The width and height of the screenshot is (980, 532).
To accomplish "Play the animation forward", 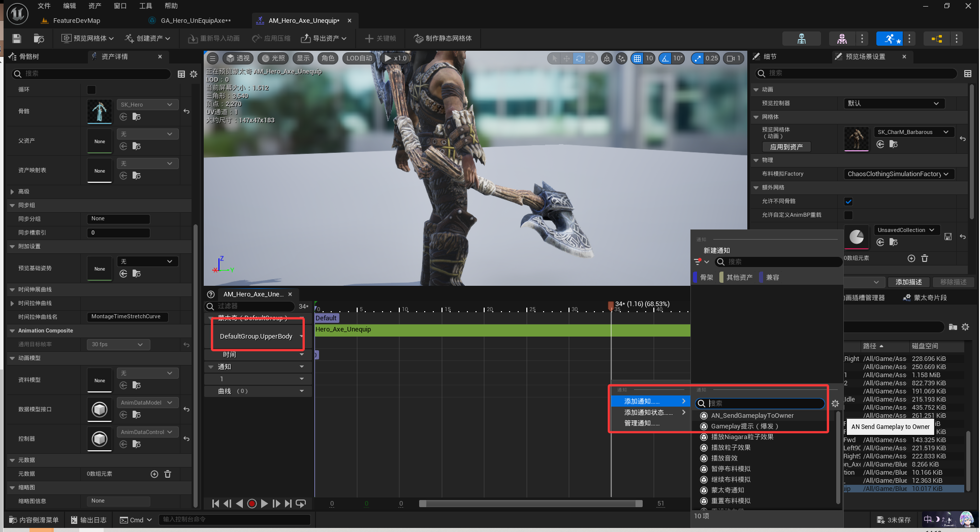I will click(x=264, y=504).
